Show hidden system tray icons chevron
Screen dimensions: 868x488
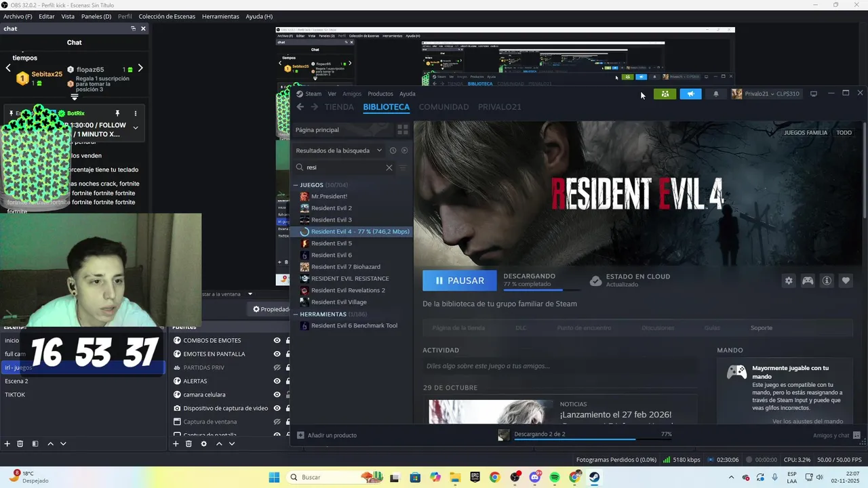(731, 477)
